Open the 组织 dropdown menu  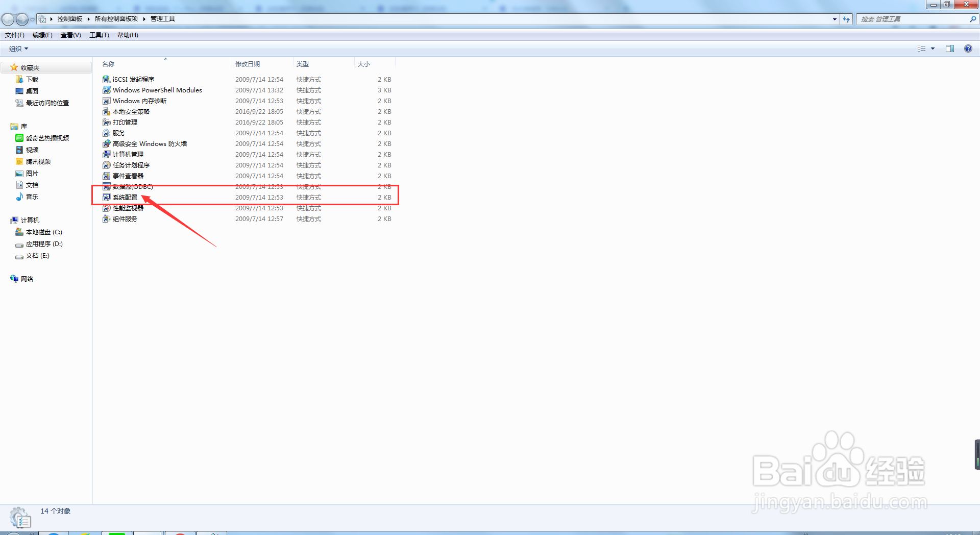pyautogui.click(x=18, y=48)
